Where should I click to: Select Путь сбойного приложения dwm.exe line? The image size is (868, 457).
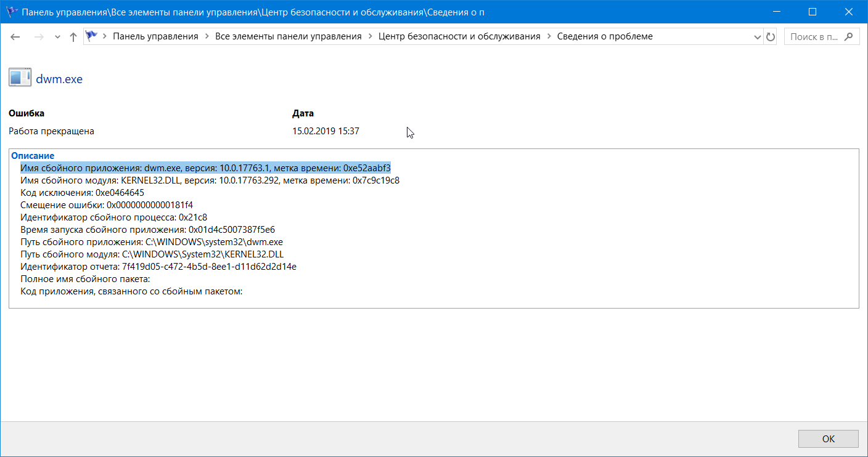tap(152, 242)
